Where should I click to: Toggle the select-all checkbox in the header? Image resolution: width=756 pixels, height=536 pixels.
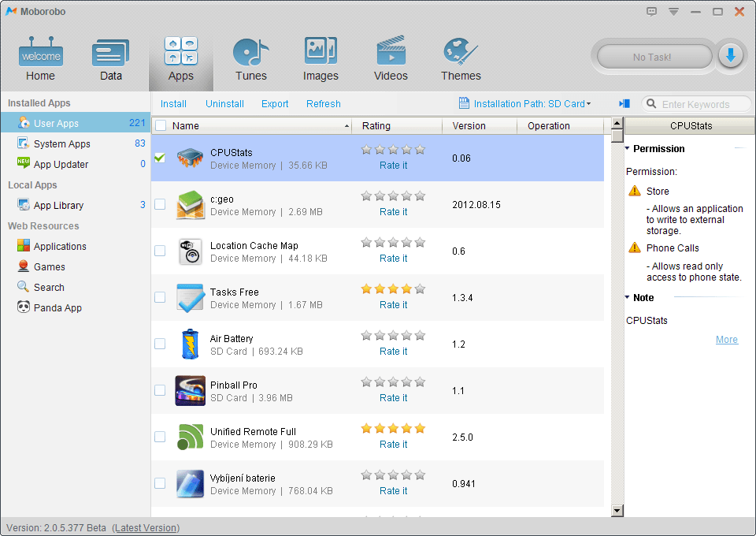tap(161, 126)
